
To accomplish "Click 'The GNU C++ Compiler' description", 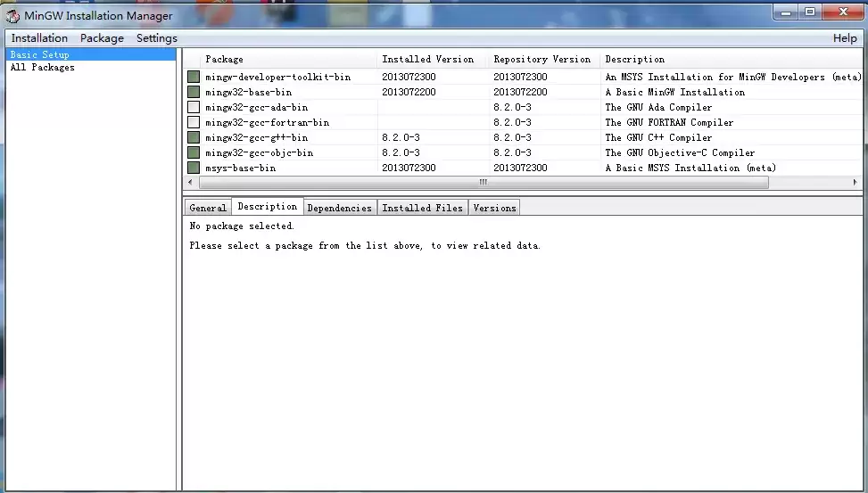I will (658, 137).
